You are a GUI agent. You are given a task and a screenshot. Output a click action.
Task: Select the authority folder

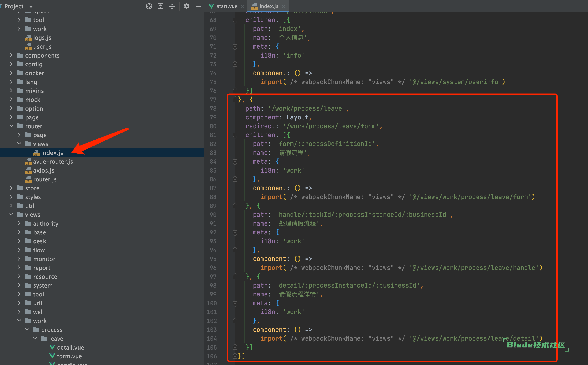[x=42, y=224]
